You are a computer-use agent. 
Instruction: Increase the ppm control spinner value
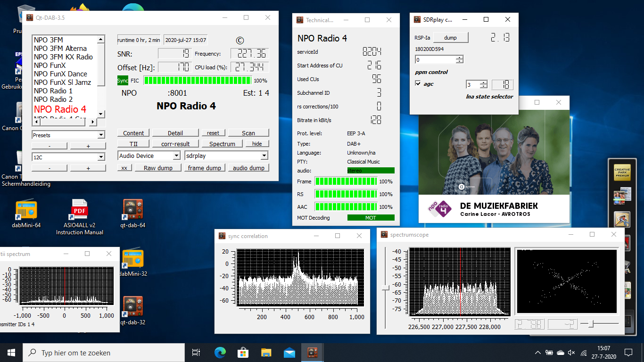click(x=460, y=58)
